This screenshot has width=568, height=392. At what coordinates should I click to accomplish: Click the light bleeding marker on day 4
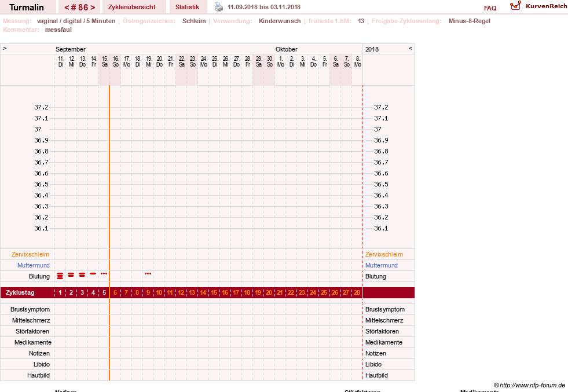click(x=93, y=273)
